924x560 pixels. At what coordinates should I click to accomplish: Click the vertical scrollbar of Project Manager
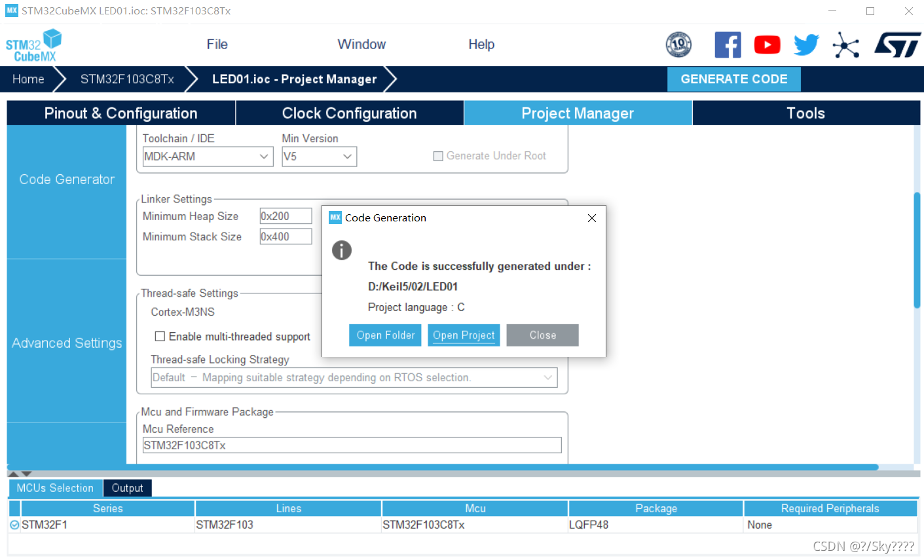(917, 249)
